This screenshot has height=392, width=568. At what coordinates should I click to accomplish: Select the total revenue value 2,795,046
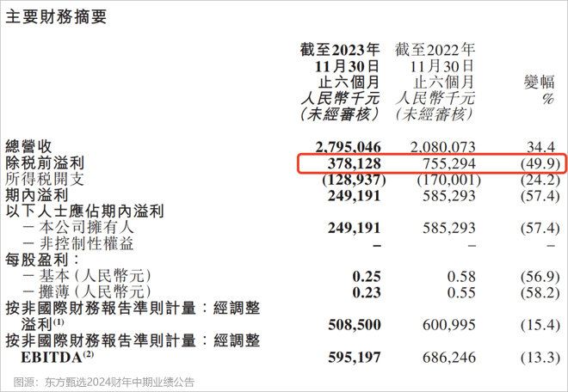[x=348, y=147]
